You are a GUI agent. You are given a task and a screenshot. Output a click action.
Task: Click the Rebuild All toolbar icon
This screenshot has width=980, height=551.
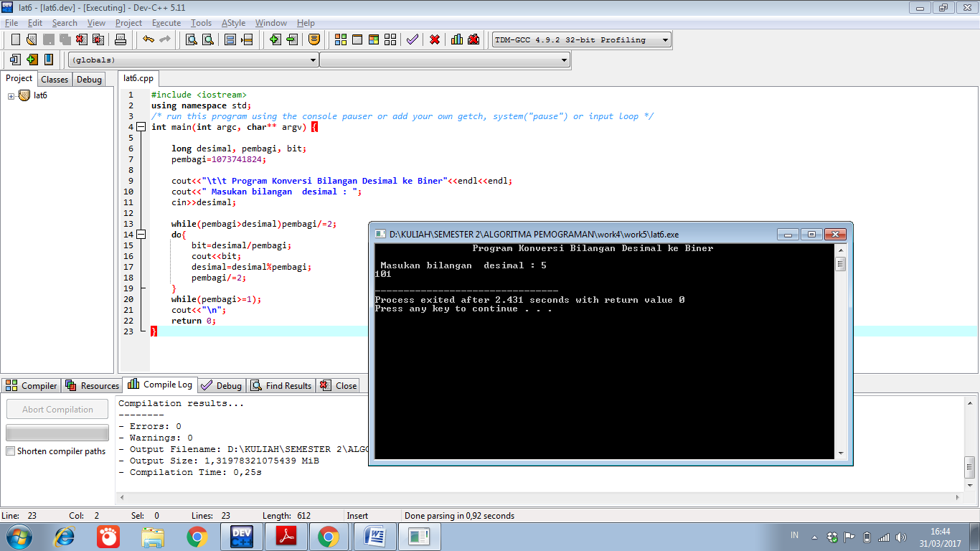(390, 39)
